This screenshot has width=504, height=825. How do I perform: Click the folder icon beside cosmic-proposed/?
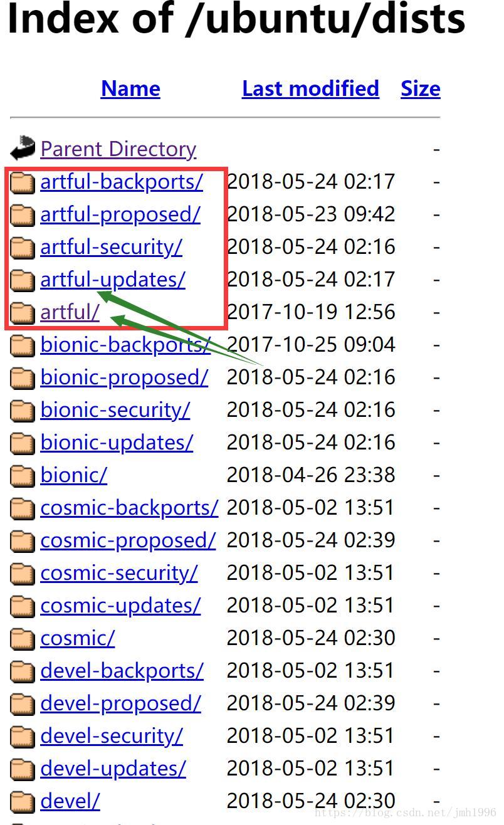tap(23, 540)
